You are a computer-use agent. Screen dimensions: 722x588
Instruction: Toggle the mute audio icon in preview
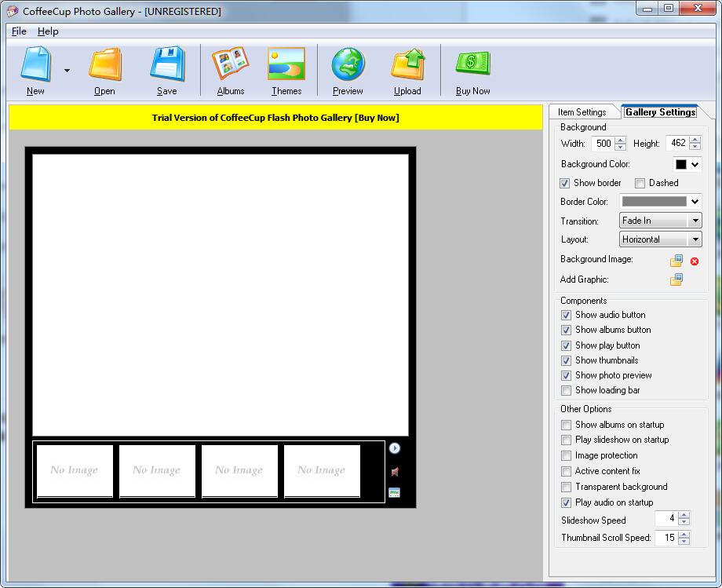click(x=395, y=472)
